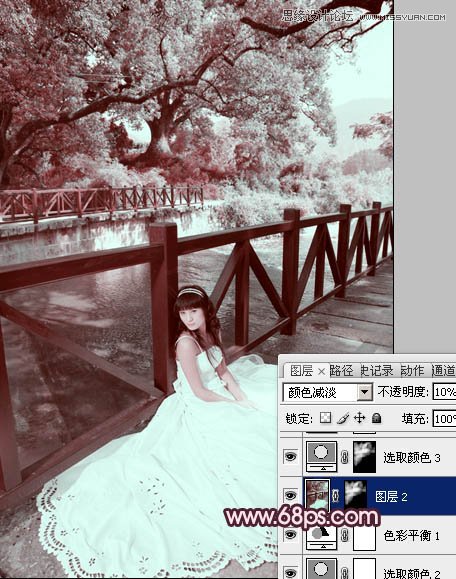456x579 pixels.
Task: Click the lock image pixels brush icon
Action: (x=343, y=418)
